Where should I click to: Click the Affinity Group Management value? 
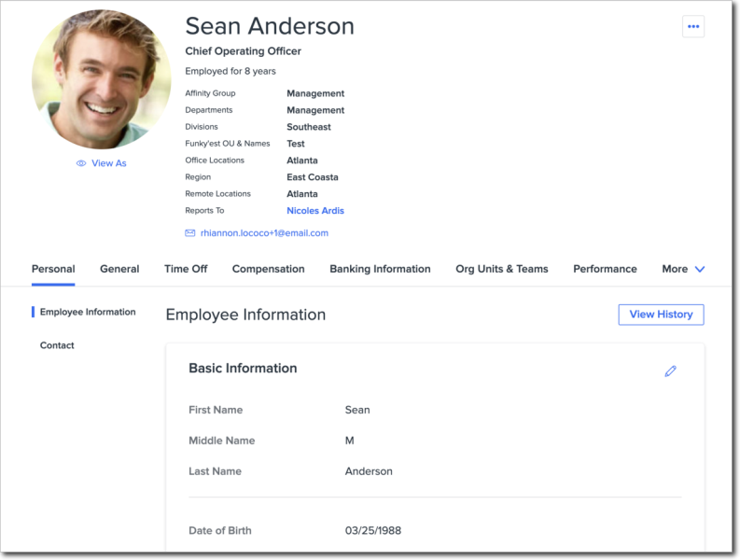315,93
